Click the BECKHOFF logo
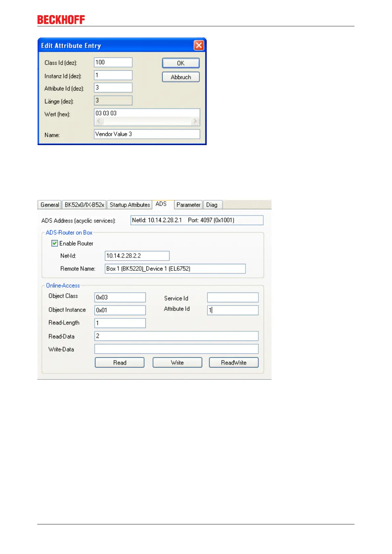 coord(61,20)
